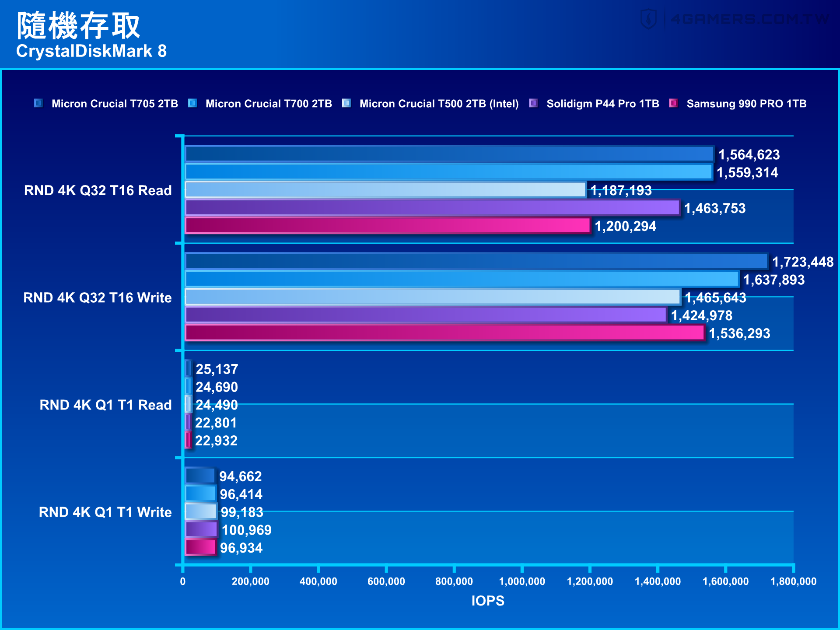Click the Solidigm bar in Q32 T16 Read
This screenshot has width=840, height=630.
[x=432, y=207]
